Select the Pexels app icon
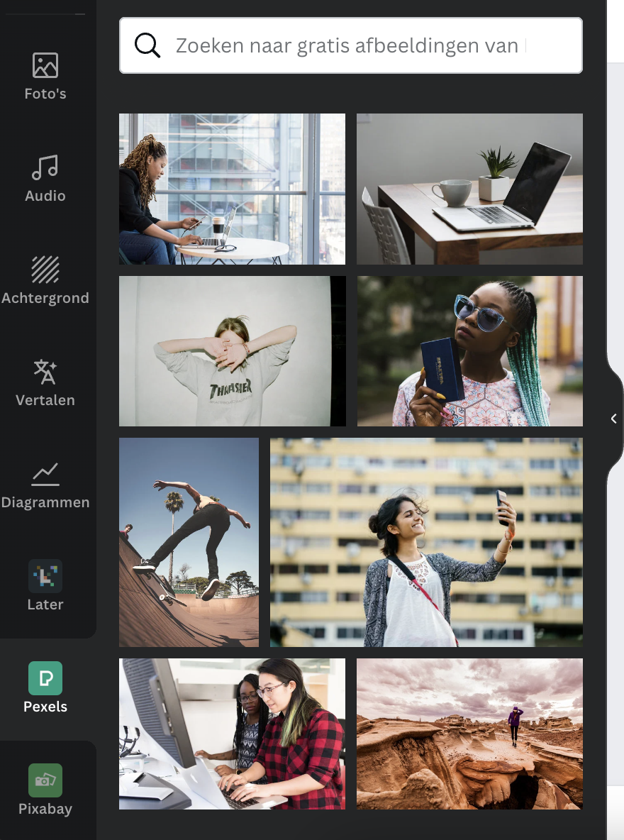Viewport: 624px width, 840px height. (x=45, y=678)
